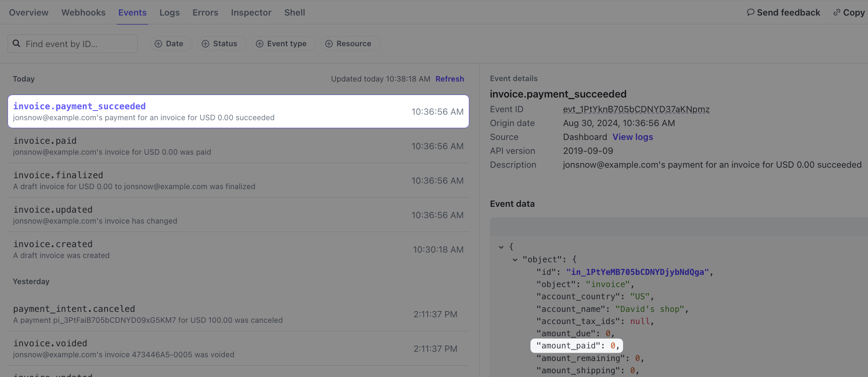Click the Copy link chain icon
Screen dimensions: 868x377
836,13
